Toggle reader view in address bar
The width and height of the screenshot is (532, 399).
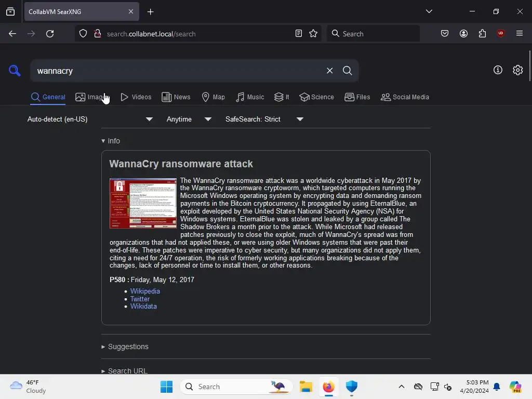(299, 34)
